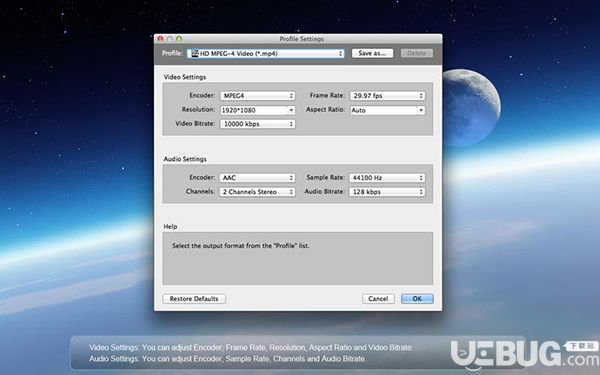Click the MP4 file icon in Profile field
The width and height of the screenshot is (600, 375).
point(195,54)
